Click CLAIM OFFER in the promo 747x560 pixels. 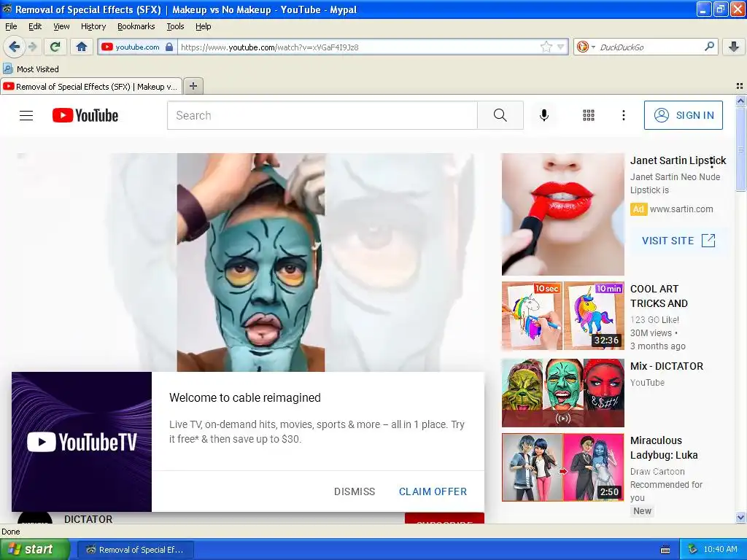[x=433, y=491]
